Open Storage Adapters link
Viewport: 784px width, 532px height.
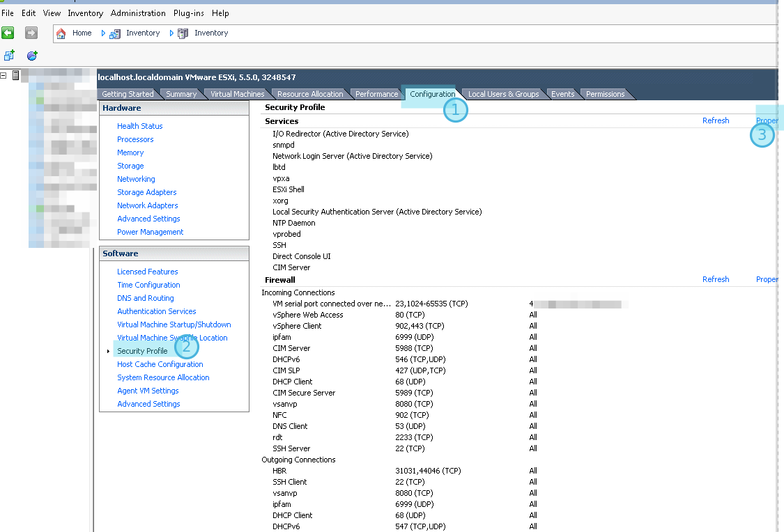146,192
